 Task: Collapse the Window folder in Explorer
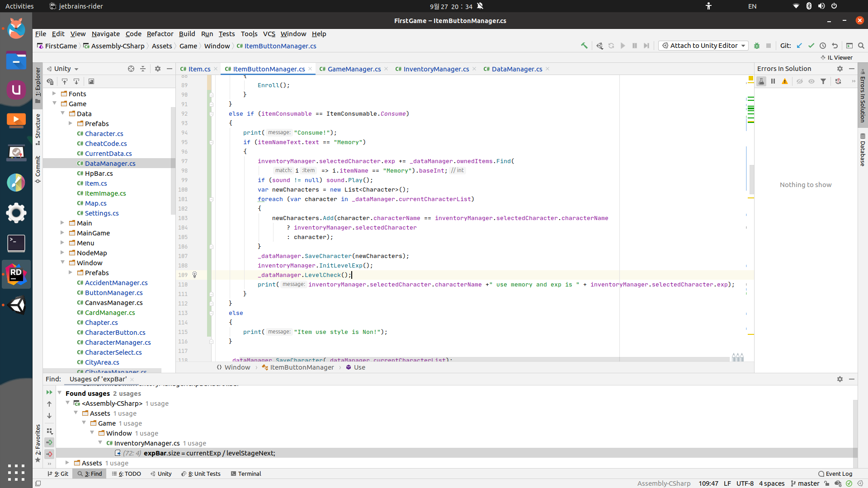(x=62, y=263)
